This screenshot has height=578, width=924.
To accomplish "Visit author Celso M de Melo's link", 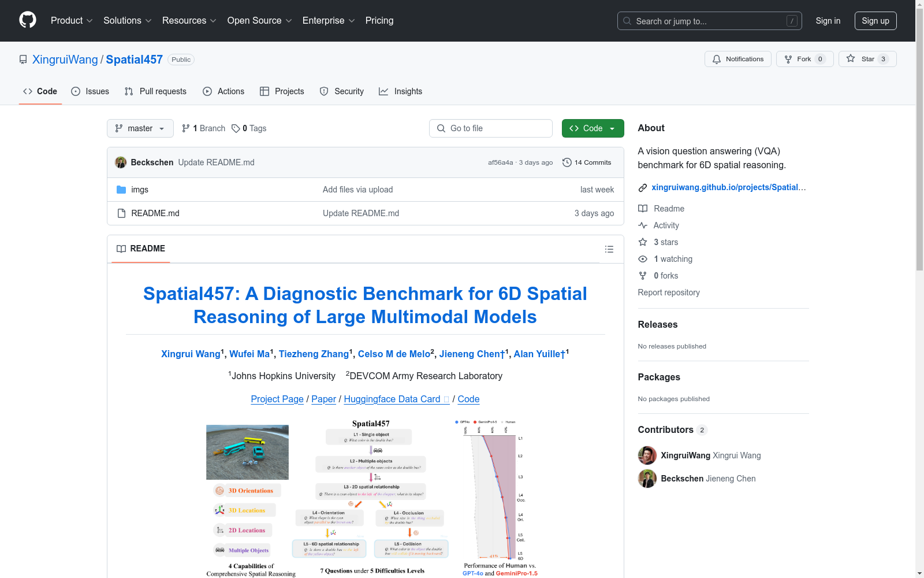I will [x=394, y=354].
